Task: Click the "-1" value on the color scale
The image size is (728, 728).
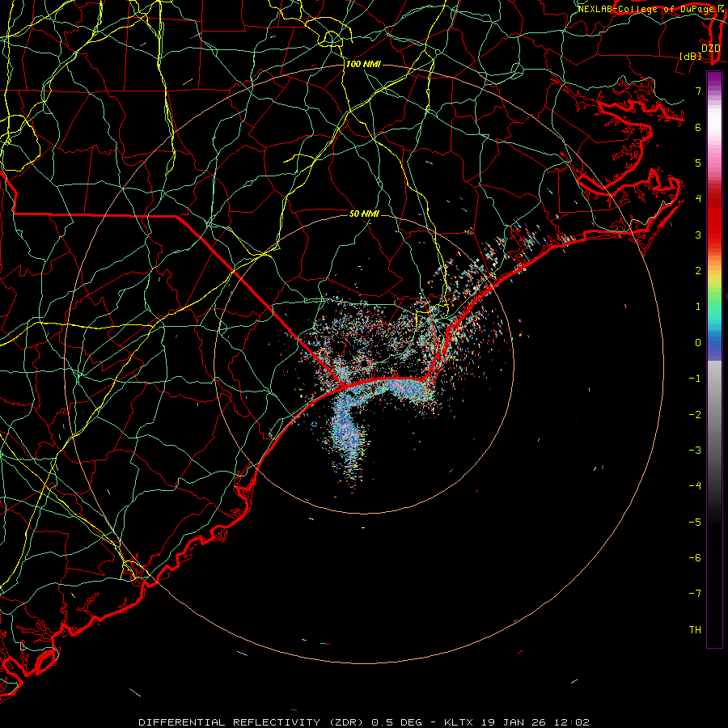Action: click(695, 379)
